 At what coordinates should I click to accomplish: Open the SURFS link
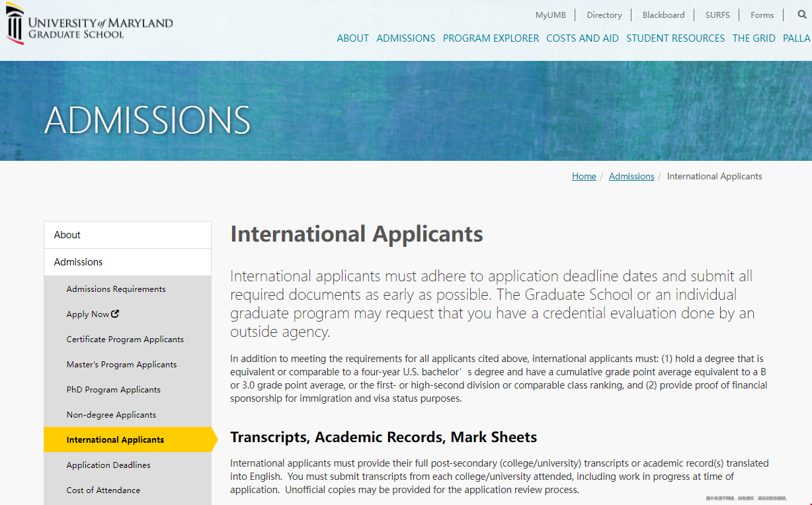(x=717, y=15)
